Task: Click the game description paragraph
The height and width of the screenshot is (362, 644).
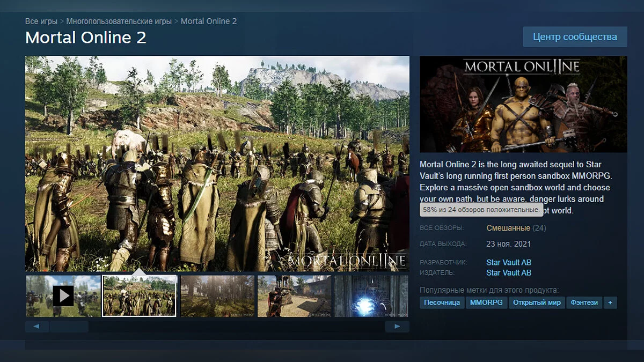Action: pos(516,187)
